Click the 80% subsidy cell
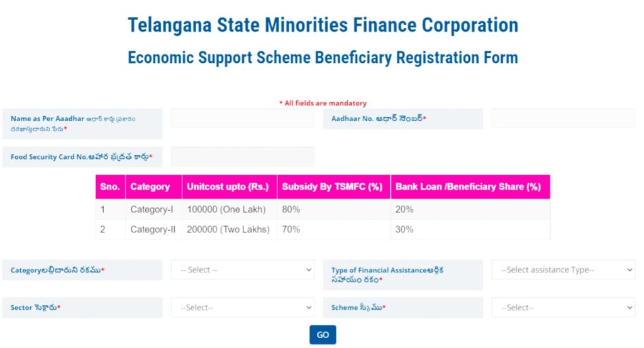Image resolution: width=644 pixels, height=348 pixels. (291, 210)
